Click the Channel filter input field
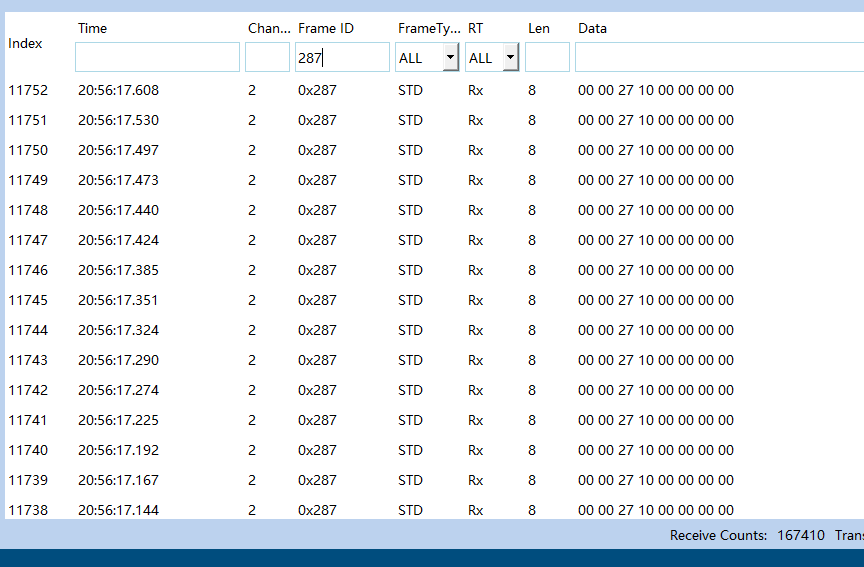 pos(267,58)
